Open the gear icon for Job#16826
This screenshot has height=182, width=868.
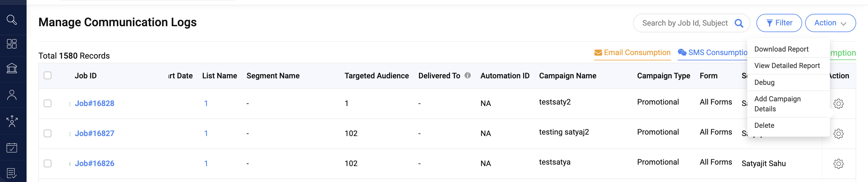[838, 163]
